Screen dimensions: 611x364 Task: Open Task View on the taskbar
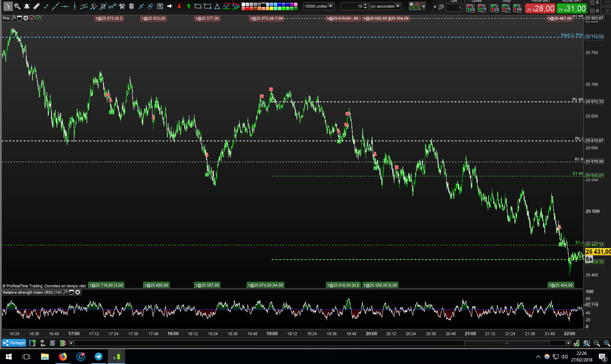(26, 357)
